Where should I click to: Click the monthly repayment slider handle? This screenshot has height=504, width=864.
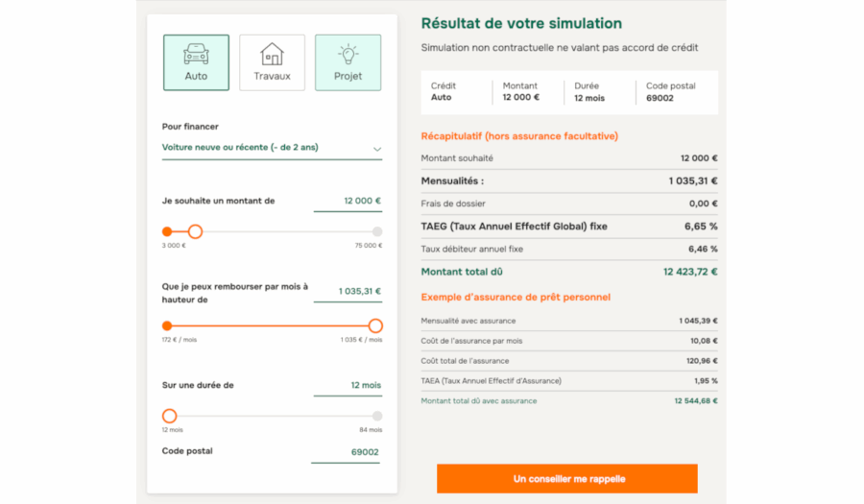pos(375,325)
